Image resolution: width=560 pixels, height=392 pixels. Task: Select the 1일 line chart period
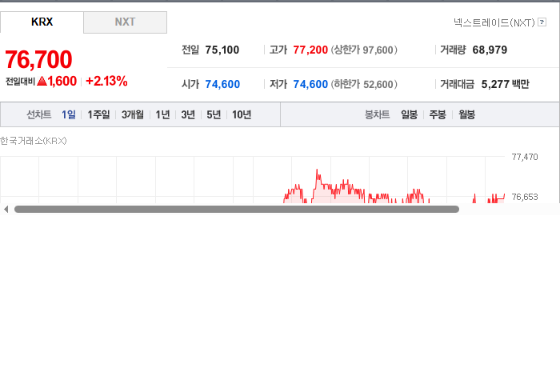click(69, 114)
